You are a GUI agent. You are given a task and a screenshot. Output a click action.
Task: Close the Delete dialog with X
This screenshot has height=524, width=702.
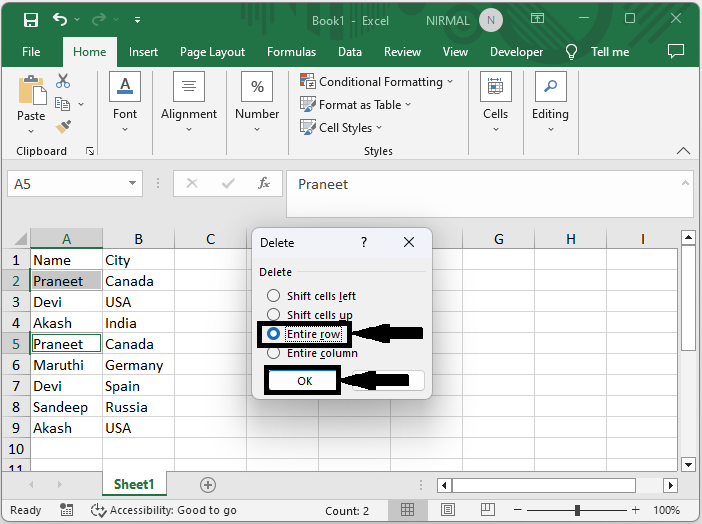(x=409, y=242)
